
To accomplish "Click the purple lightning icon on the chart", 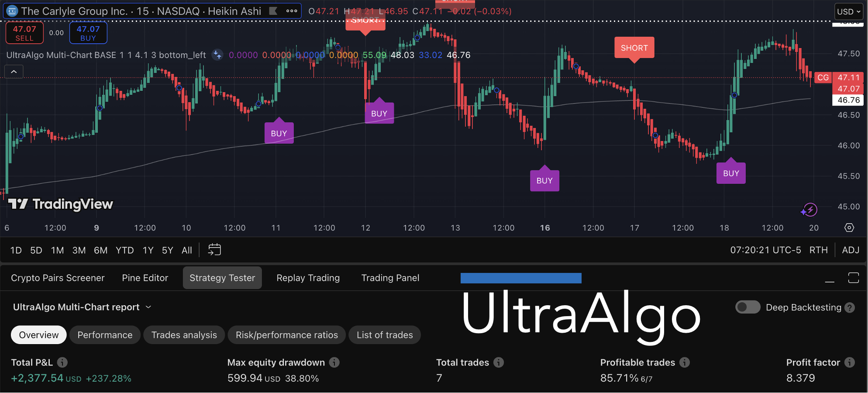I will (x=809, y=210).
